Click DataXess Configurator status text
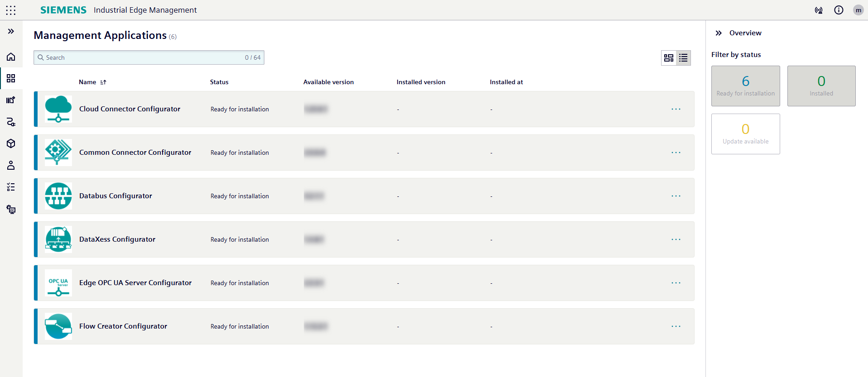Screen dimensions: 868x377 240,239
